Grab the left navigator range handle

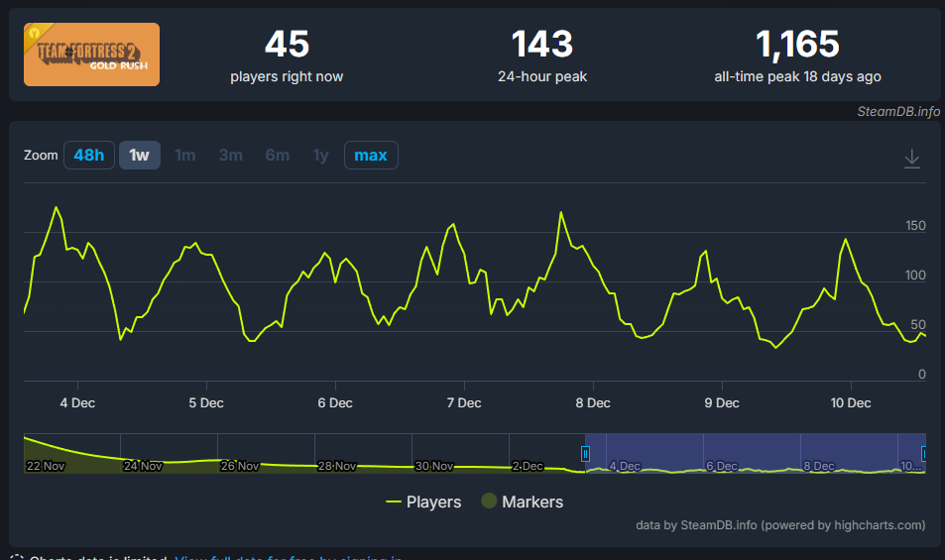click(x=585, y=454)
